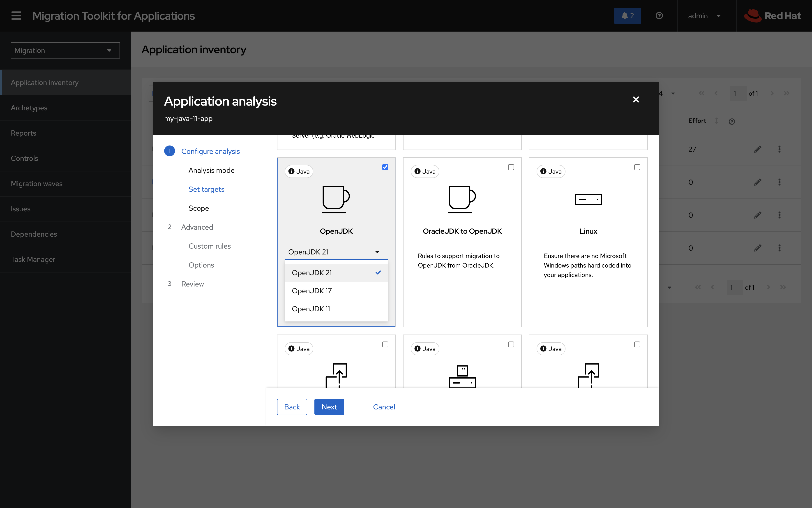Image resolution: width=812 pixels, height=508 pixels.
Task: Open the kebab menu in the effort 27 row
Action: point(780,149)
